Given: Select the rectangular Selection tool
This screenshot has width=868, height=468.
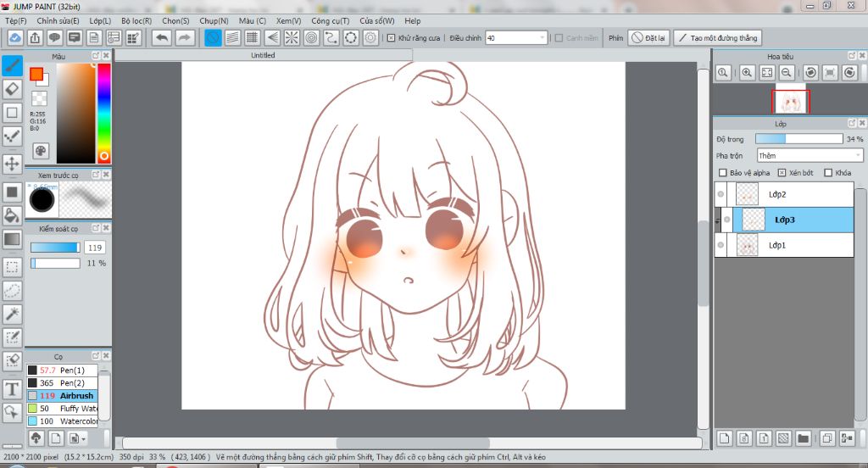Looking at the screenshot, I should pos(12,267).
